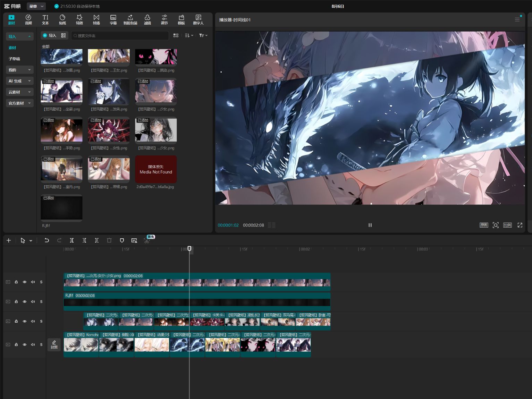Select the R.jfif media thumbnail
The width and height of the screenshot is (532, 399).
[x=62, y=208]
